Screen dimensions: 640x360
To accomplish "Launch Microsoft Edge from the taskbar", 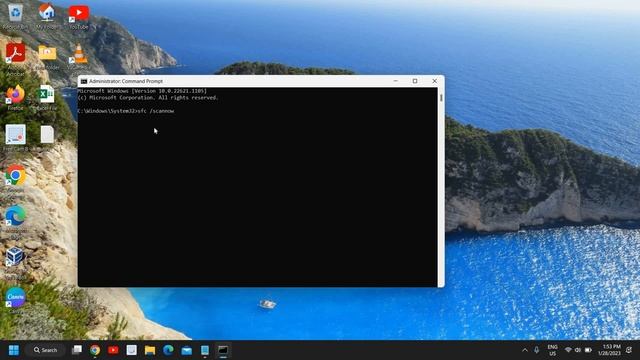I will [x=168, y=350].
